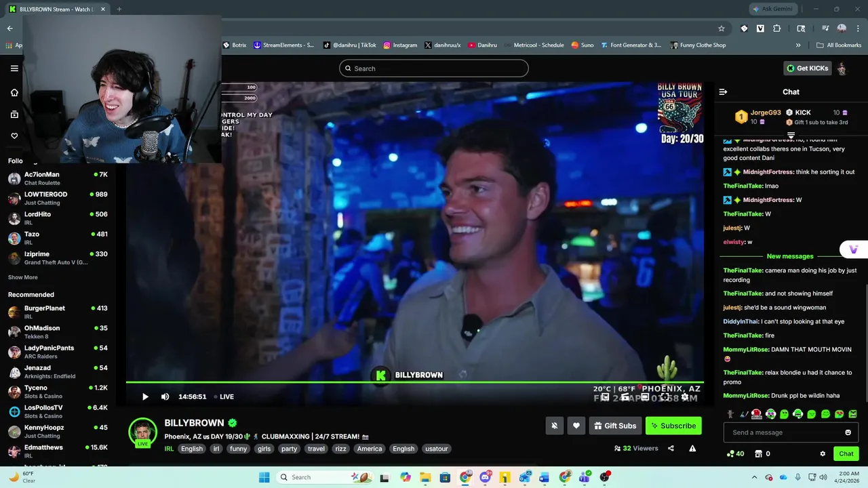Open the Windows Start menu
Viewport: 868px width, 488px height.
pyautogui.click(x=264, y=477)
